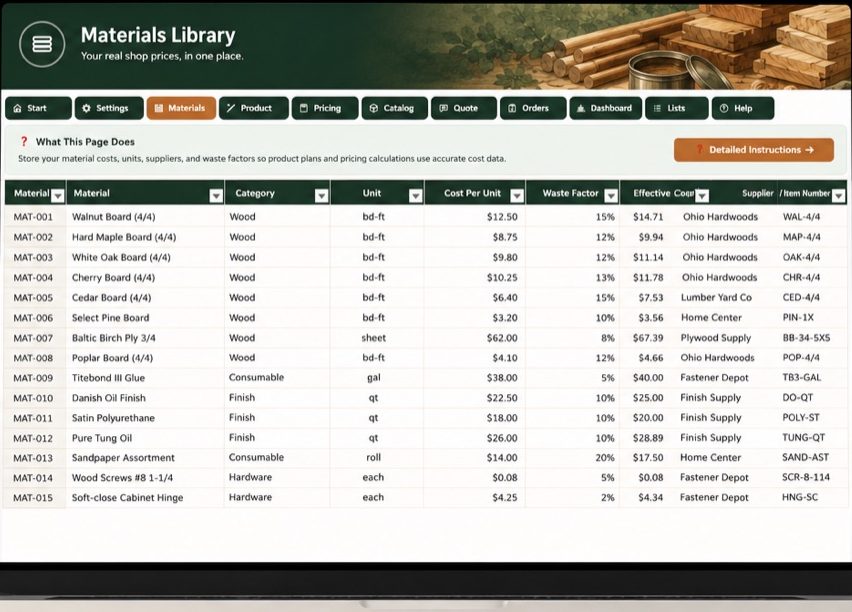Click the Lumber Yard Co supplier cell
Viewport: 852px width, 612px height.
coord(716,297)
